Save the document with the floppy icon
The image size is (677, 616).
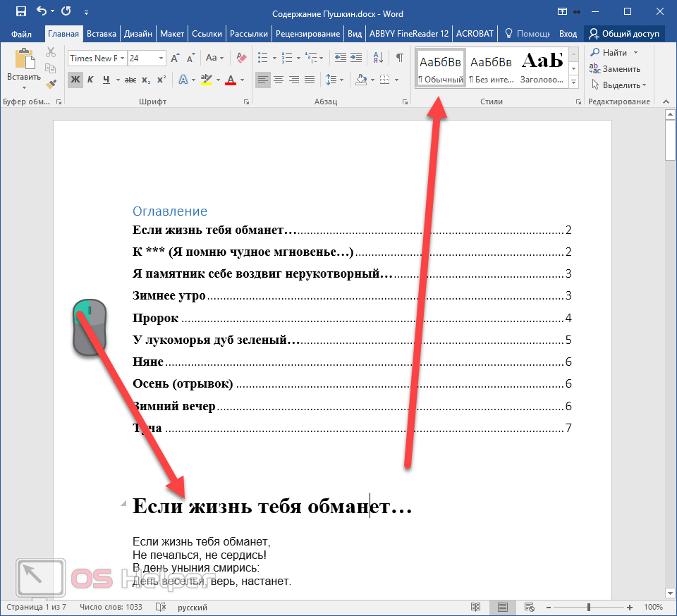tap(20, 12)
